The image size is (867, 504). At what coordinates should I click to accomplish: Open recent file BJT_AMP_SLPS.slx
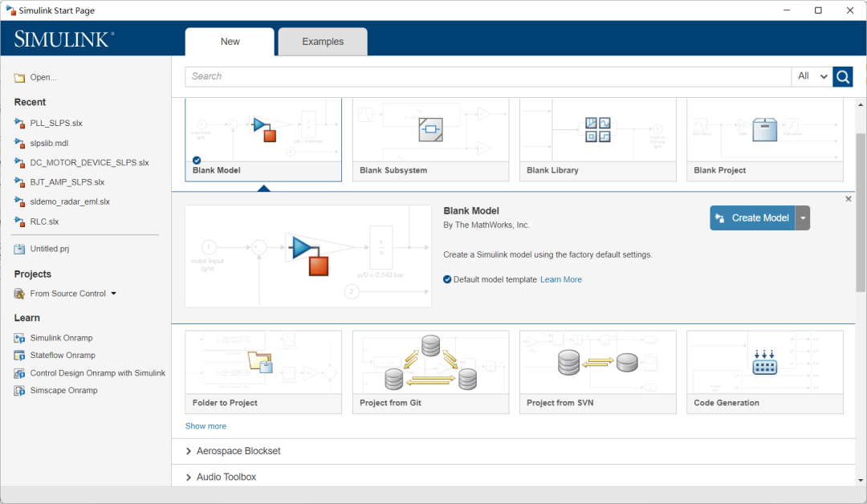(x=67, y=182)
